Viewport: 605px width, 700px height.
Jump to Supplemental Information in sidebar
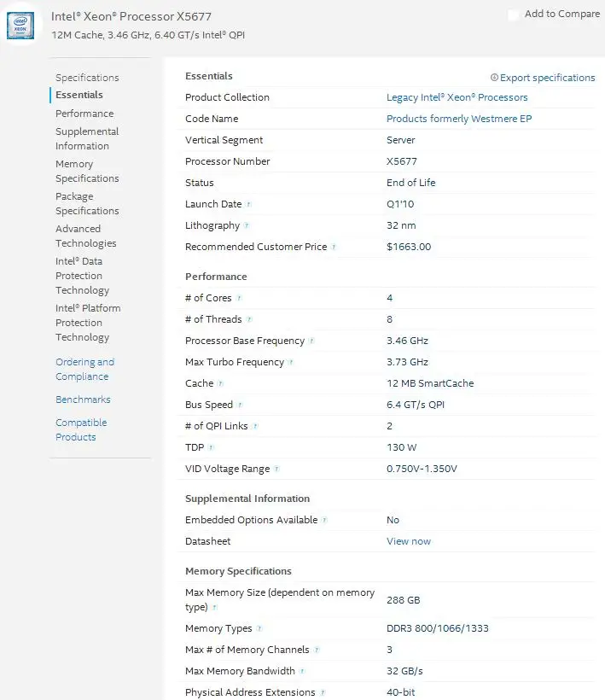pyautogui.click(x=87, y=139)
